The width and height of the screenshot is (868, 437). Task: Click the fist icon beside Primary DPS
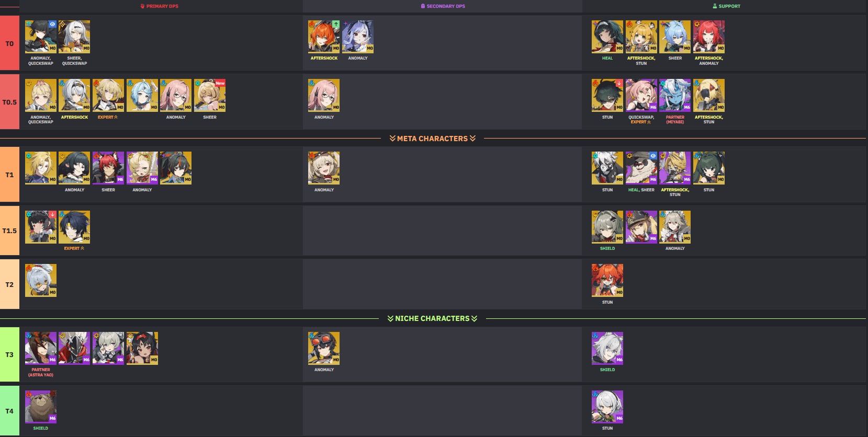(142, 6)
